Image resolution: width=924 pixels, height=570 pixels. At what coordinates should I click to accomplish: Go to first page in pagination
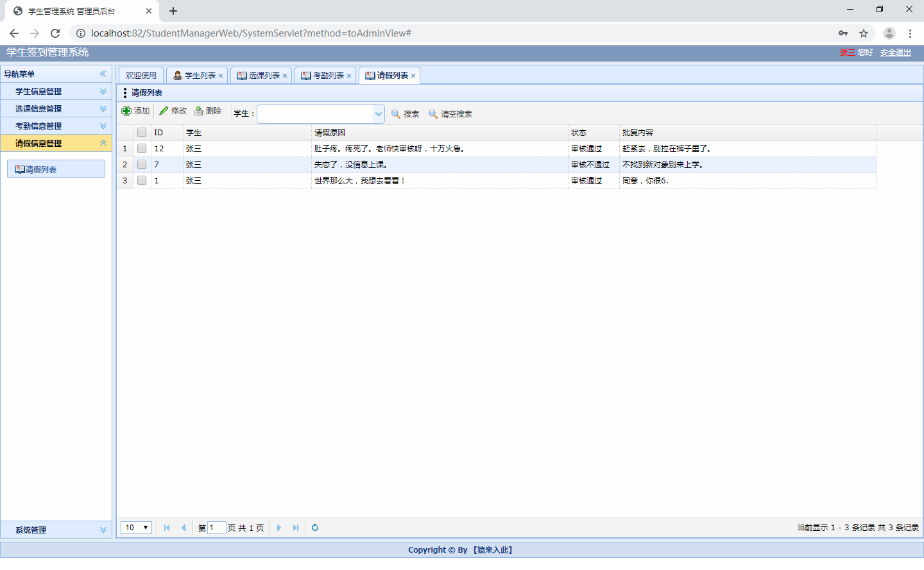pyautogui.click(x=167, y=528)
